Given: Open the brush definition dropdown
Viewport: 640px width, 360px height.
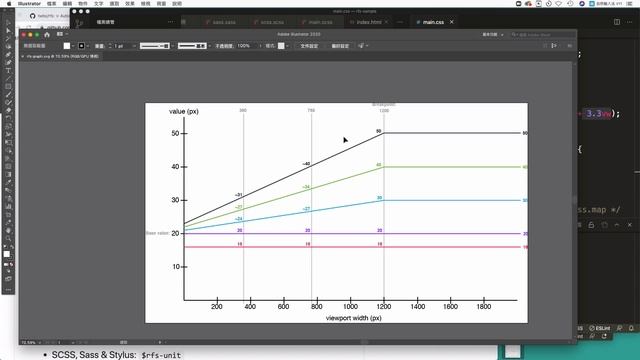Looking at the screenshot, I should pos(209,46).
